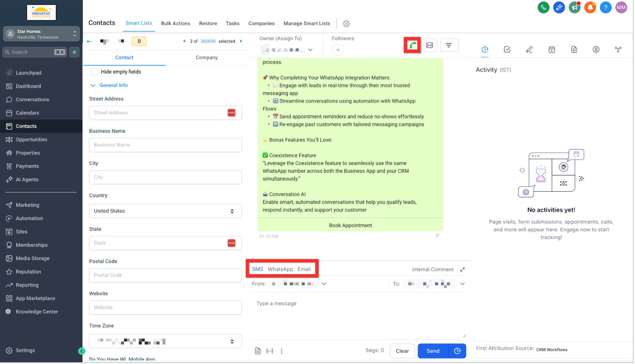Call contact using the phone icon in conversation
This screenshot has width=635, height=364.
pos(412,45)
